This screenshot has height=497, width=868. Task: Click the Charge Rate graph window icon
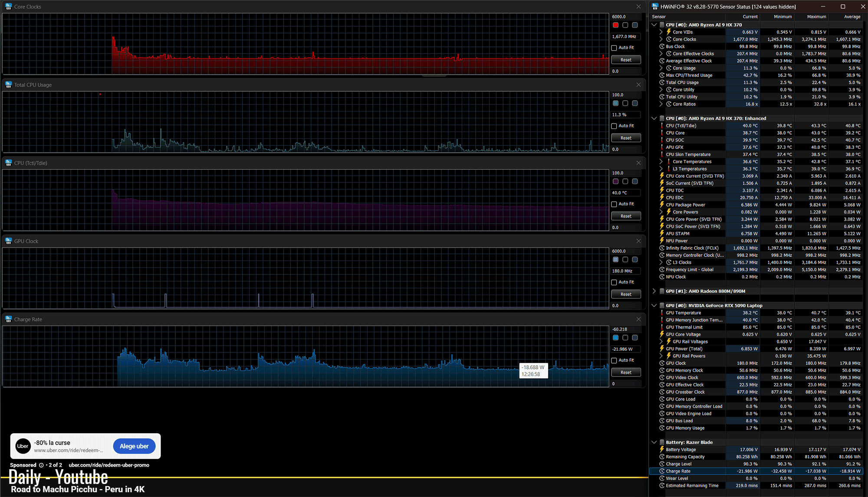tap(8, 319)
